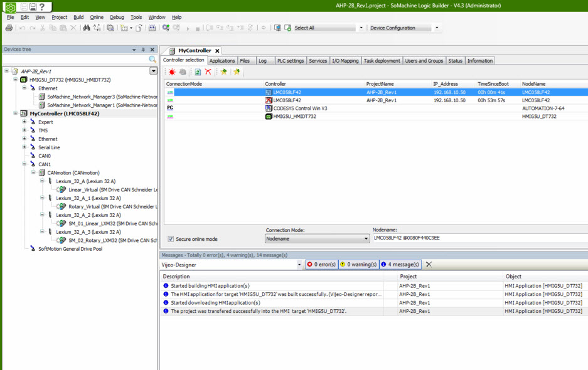
Task: Click the green SoMachine gear logo
Action: point(11,7)
